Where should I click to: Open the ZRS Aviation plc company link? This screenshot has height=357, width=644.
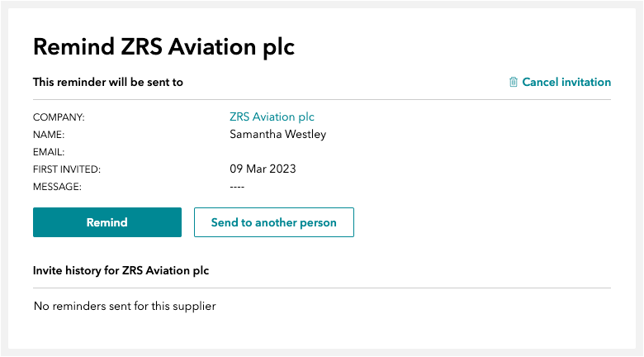272,117
